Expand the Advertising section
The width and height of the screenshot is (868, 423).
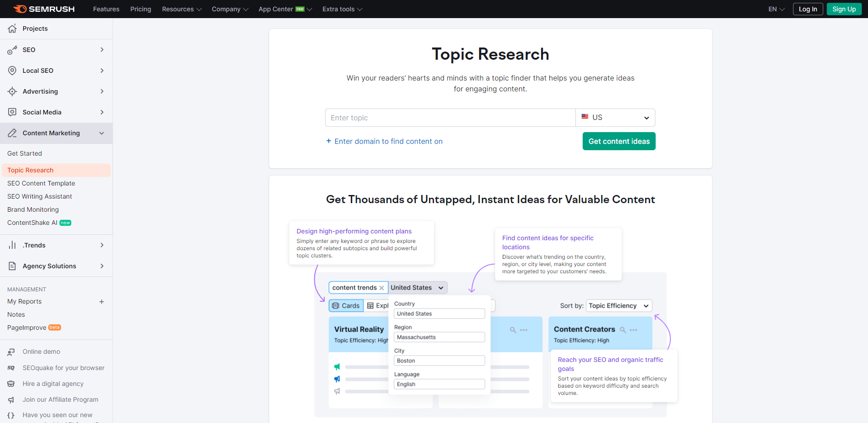coord(102,91)
